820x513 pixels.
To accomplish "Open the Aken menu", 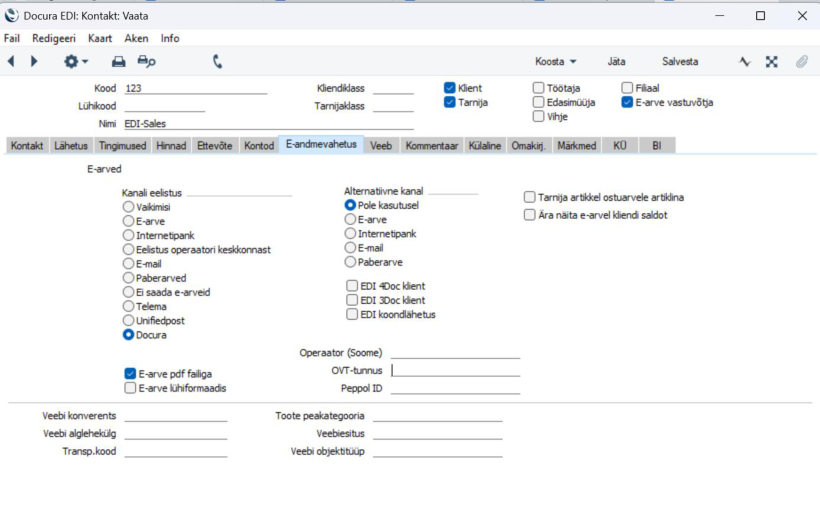I will (x=136, y=38).
